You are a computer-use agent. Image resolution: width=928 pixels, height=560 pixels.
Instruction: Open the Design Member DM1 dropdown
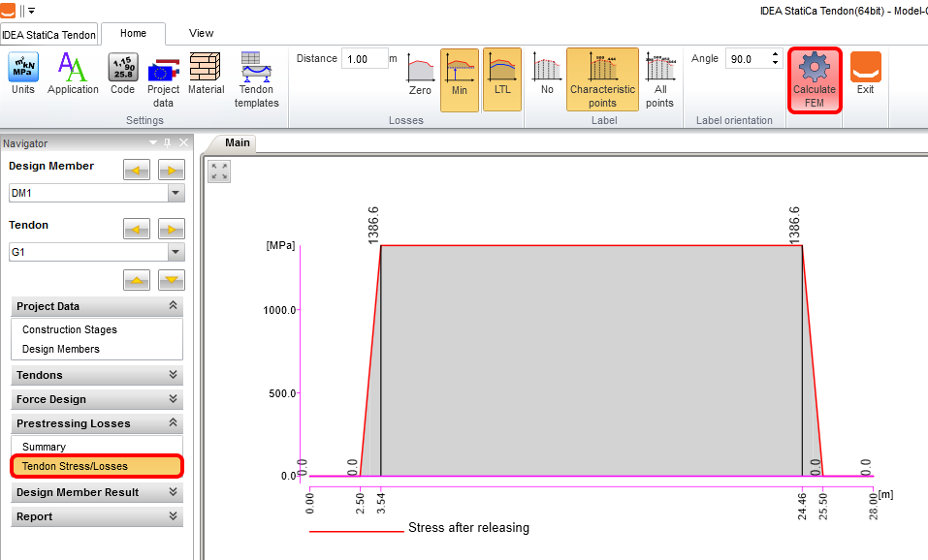coord(176,193)
